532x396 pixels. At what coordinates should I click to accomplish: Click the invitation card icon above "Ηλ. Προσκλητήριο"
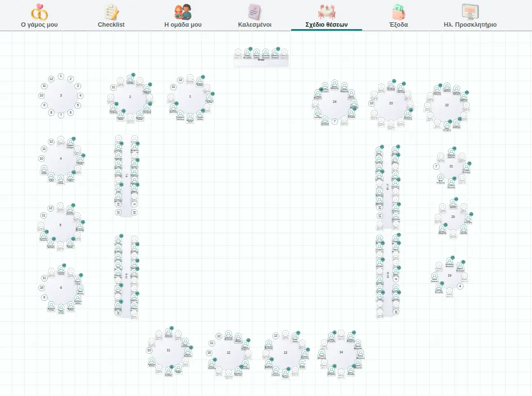(469, 11)
